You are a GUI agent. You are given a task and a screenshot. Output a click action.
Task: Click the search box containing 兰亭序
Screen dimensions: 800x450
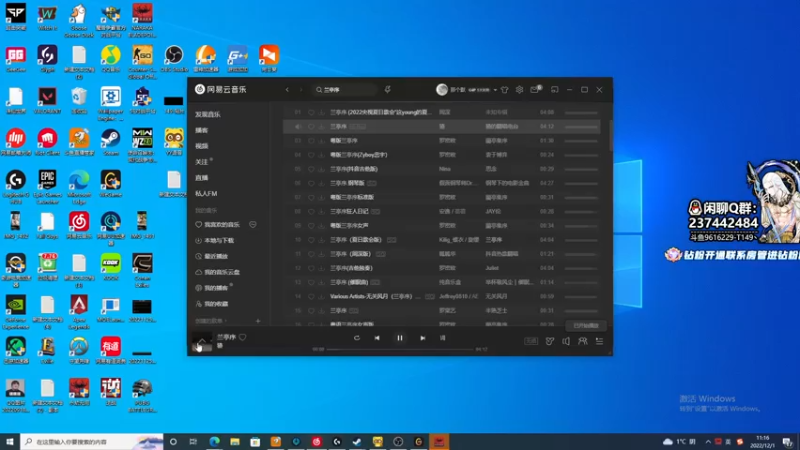click(345, 90)
